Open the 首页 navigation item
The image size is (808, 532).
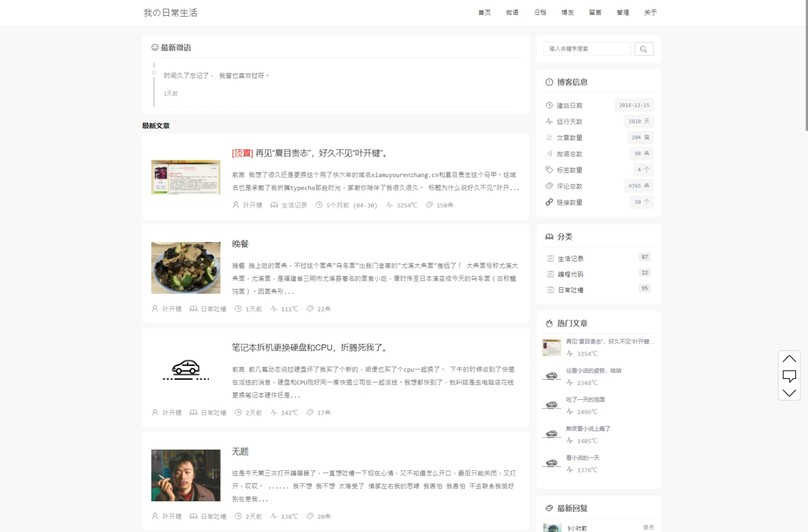(x=484, y=13)
